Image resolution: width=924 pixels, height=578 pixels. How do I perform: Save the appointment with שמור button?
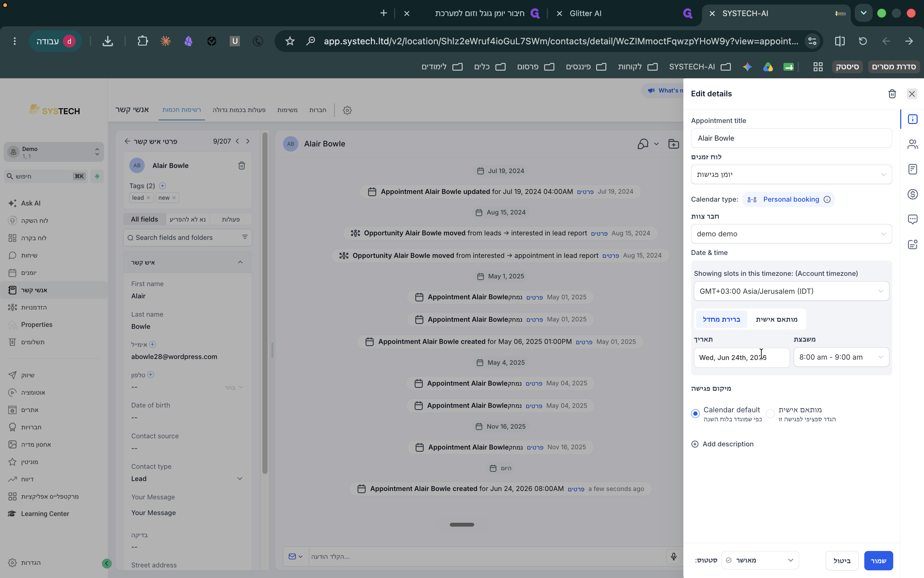[878, 560]
